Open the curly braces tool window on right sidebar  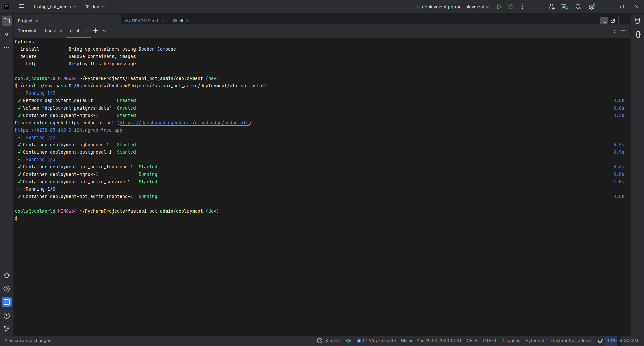coord(638,34)
